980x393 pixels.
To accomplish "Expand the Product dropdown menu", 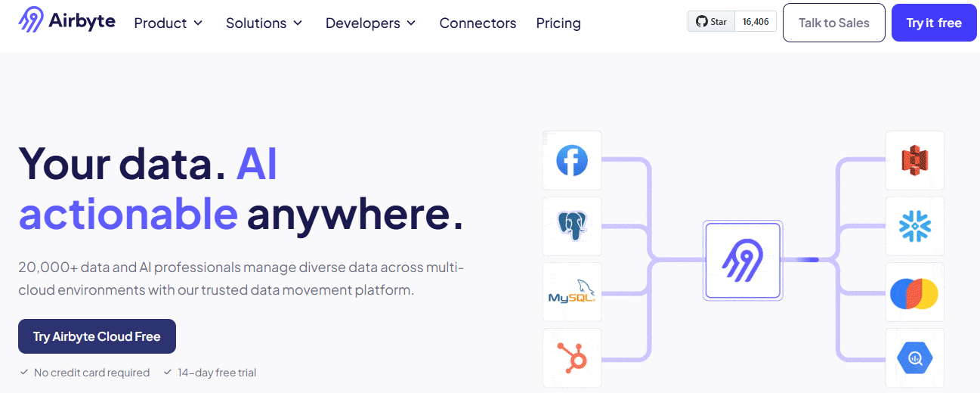I will 168,23.
